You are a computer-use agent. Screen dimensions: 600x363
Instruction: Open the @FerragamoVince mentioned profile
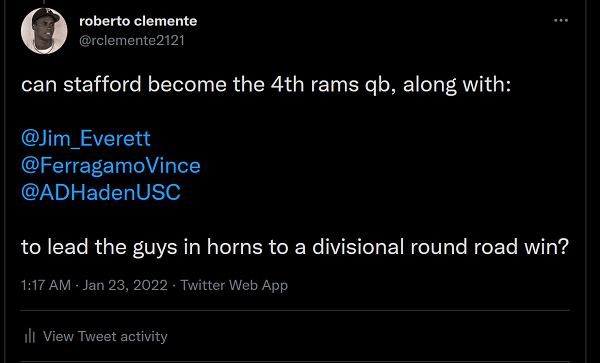111,165
